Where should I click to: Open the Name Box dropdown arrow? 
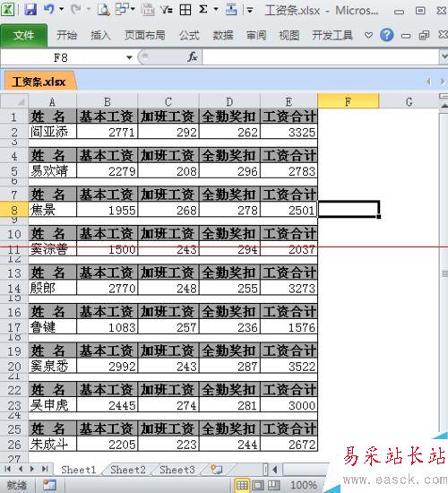pyautogui.click(x=129, y=58)
